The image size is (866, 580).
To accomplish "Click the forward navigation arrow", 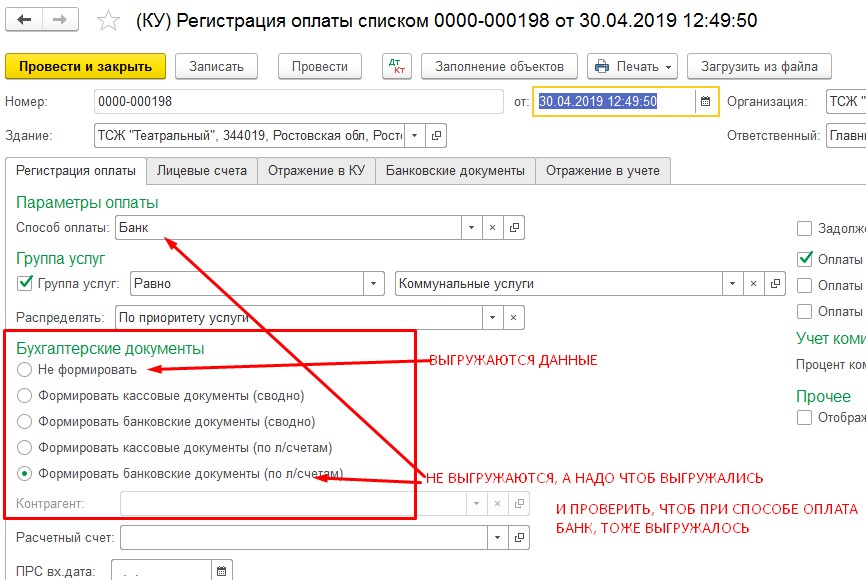I will point(60,20).
